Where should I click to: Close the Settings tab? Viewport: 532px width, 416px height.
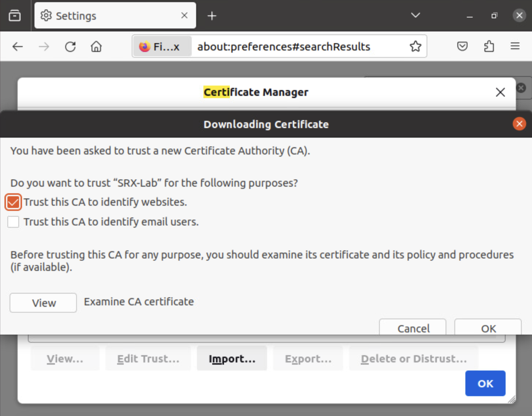point(184,15)
